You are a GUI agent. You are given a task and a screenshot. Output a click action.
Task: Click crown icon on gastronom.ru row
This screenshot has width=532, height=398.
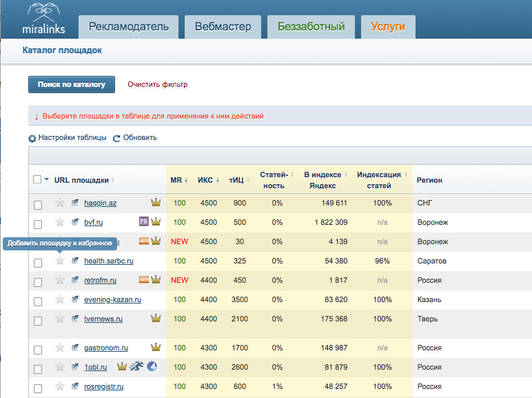point(156,347)
